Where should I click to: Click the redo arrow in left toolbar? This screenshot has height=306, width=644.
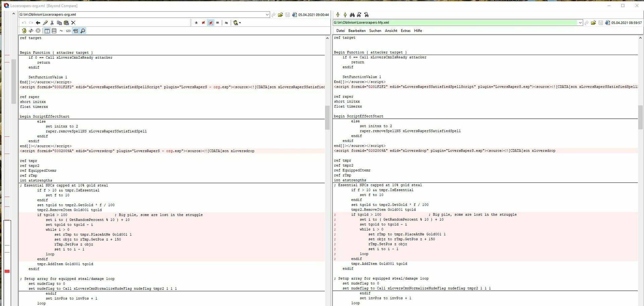[x=31, y=23]
